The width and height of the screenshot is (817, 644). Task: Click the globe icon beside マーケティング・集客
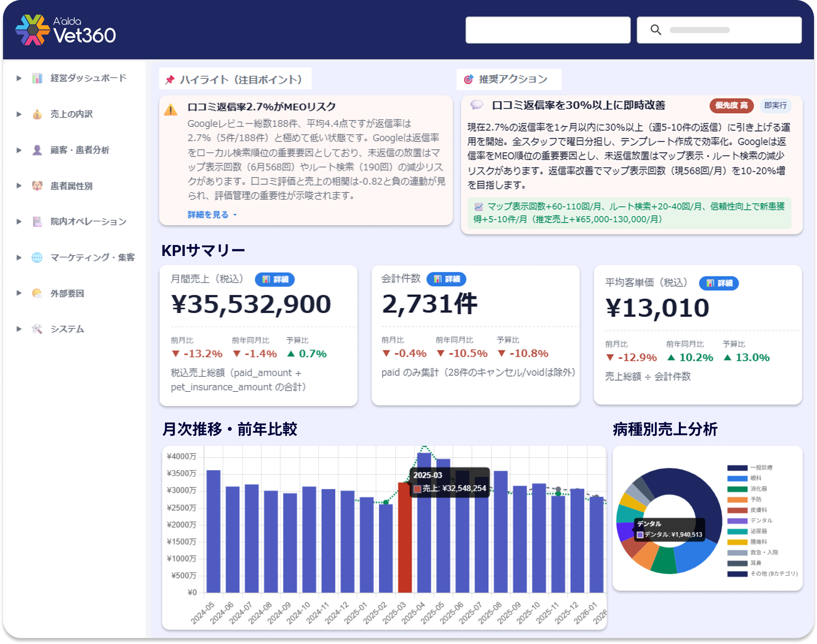[37, 257]
